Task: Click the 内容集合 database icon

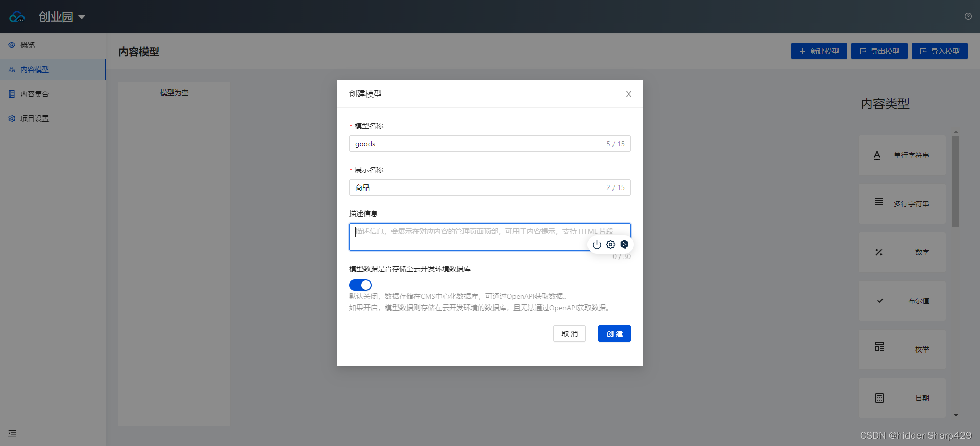Action: tap(12, 94)
